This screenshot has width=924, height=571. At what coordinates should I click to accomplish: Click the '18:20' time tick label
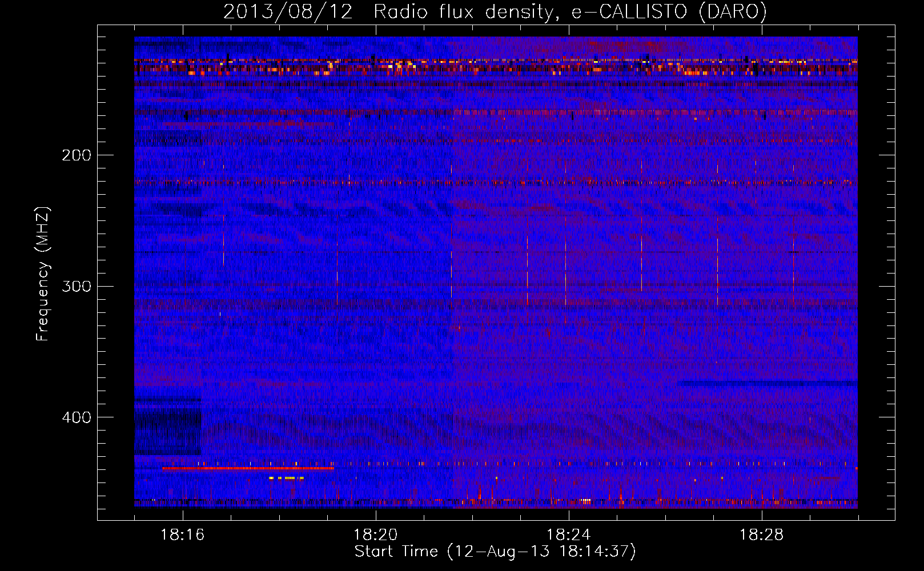pos(376,535)
